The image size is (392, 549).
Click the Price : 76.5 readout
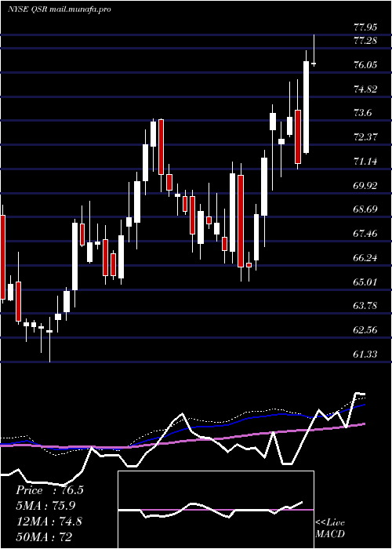click(49, 490)
